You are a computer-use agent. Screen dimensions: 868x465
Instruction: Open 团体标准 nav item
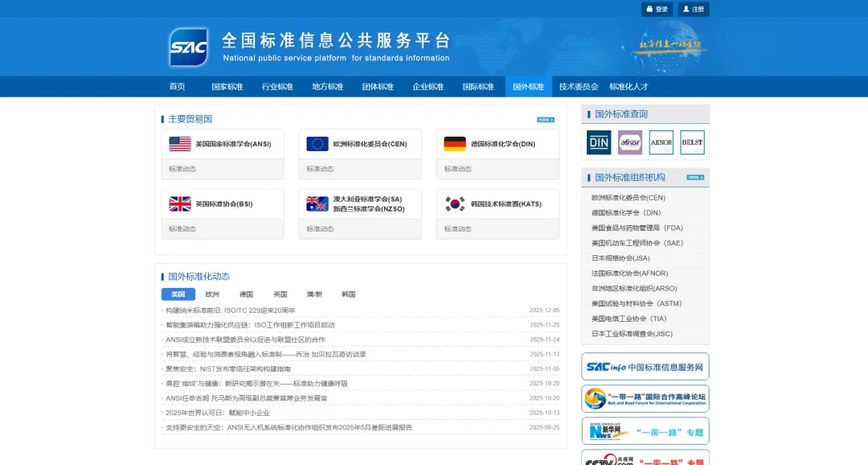click(x=378, y=86)
